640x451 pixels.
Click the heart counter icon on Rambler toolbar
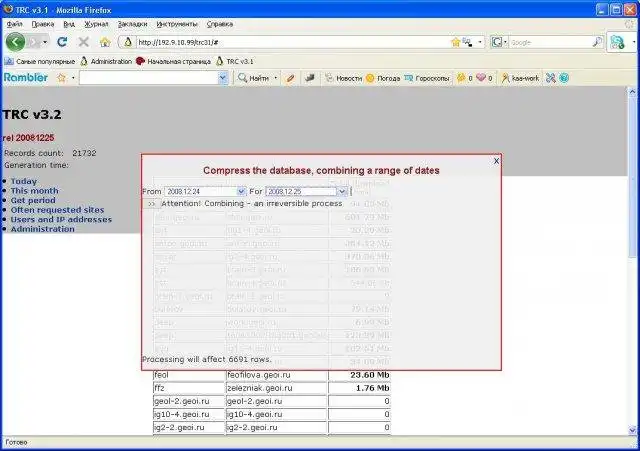[484, 78]
